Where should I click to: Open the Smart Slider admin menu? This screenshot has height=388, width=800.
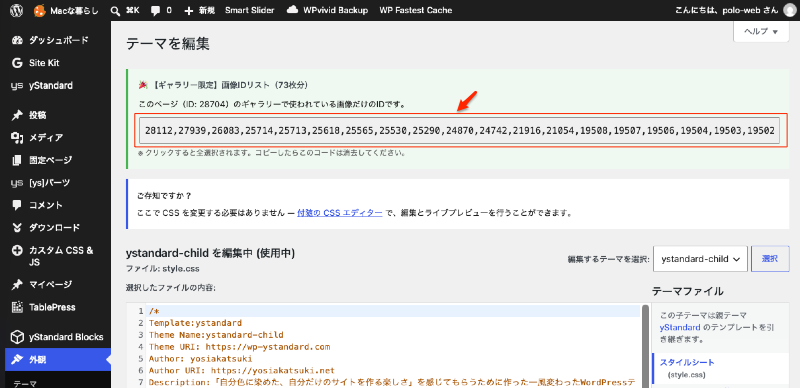(249, 10)
